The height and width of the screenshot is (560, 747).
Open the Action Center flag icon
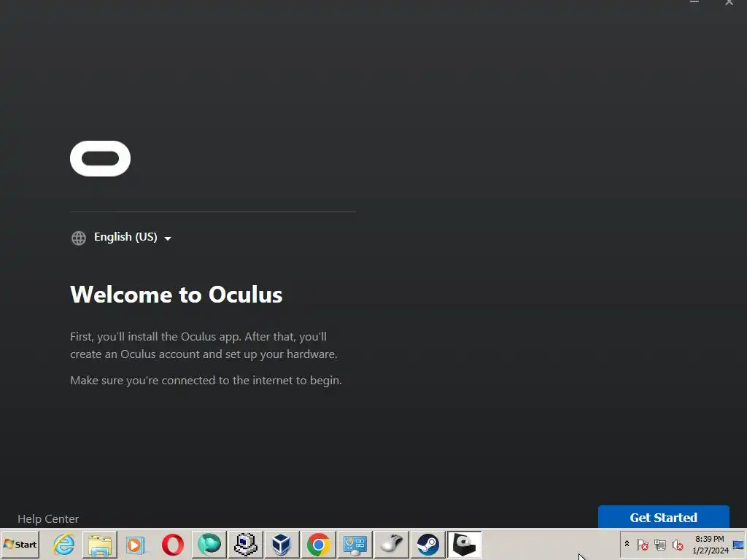coord(643,544)
